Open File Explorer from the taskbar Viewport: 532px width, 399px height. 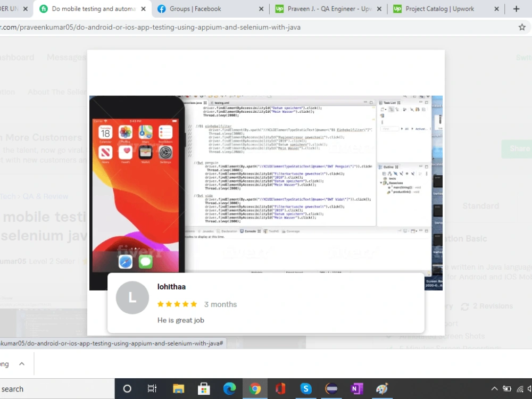tap(178, 389)
